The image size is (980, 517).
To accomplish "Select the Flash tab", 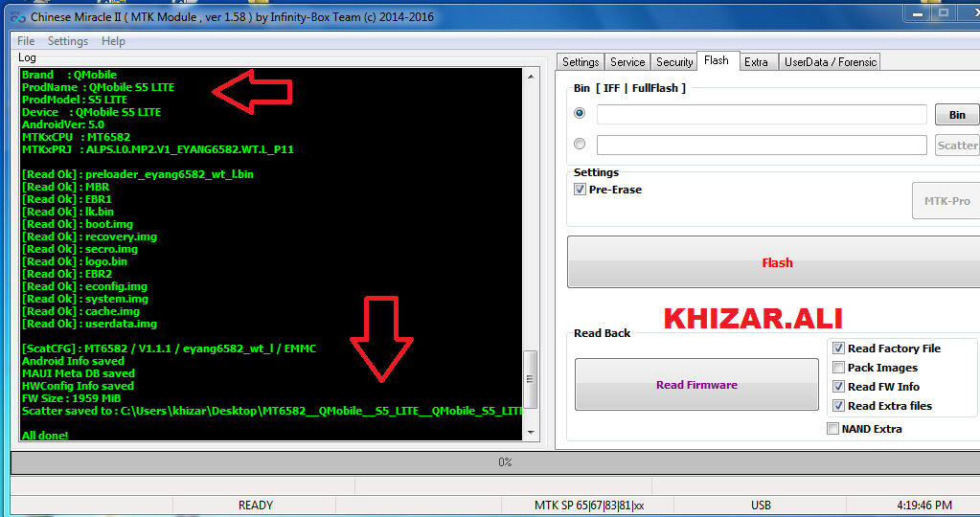I will pos(717,60).
